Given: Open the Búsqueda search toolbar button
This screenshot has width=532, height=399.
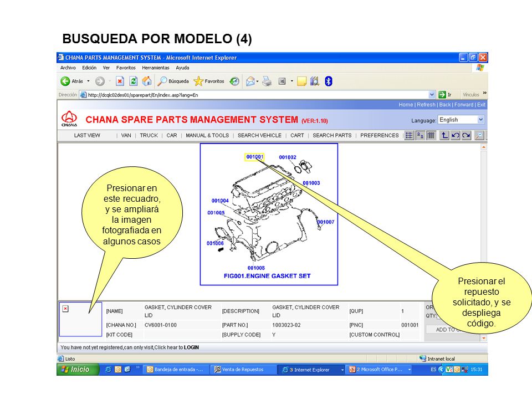Looking at the screenshot, I should coord(173,81).
